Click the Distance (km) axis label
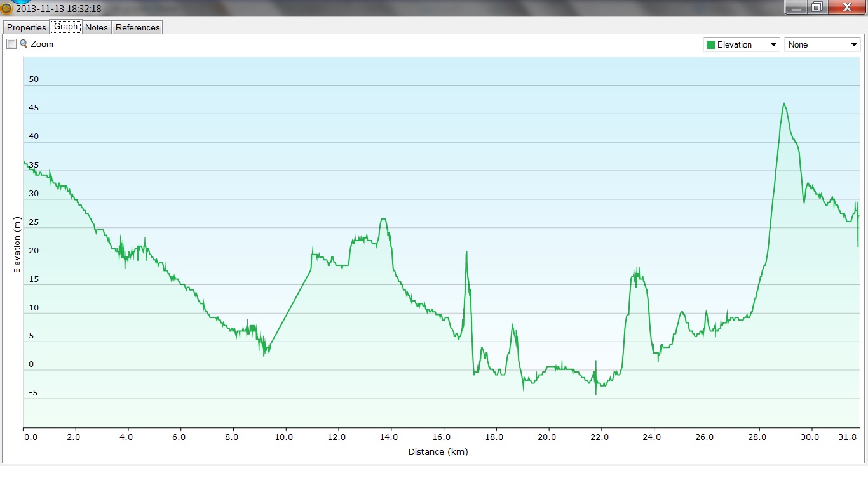868x485 pixels. (x=438, y=452)
